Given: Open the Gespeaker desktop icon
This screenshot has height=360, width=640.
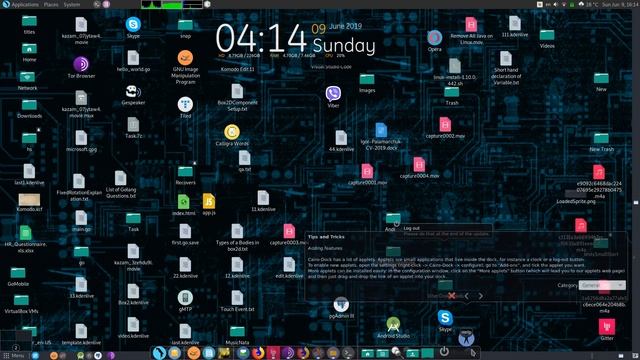Looking at the screenshot, I should (x=133, y=91).
